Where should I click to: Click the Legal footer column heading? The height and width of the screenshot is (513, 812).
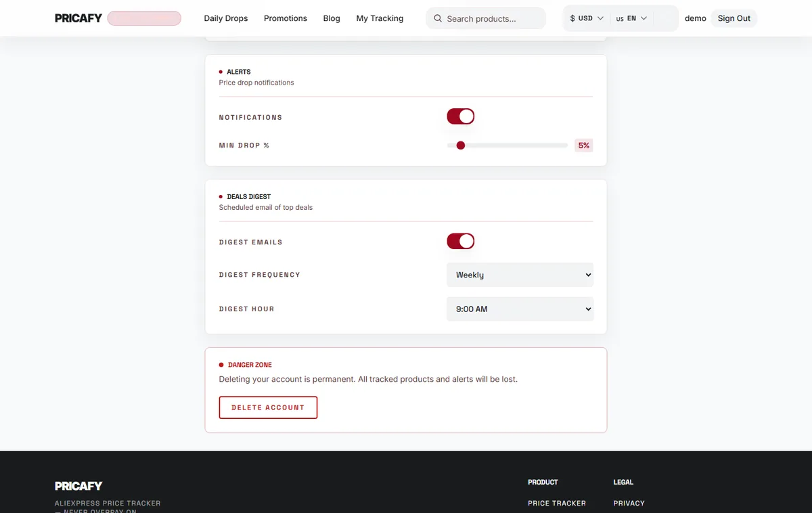click(623, 483)
